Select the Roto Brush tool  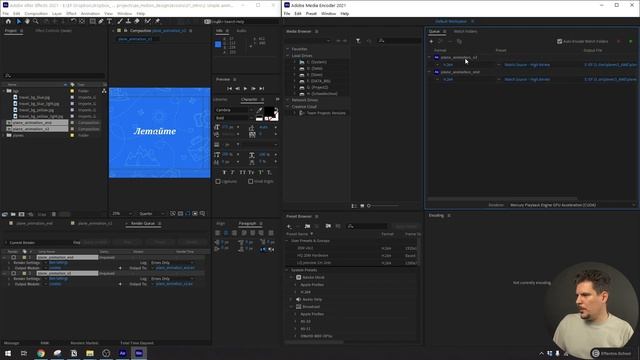(147, 21)
